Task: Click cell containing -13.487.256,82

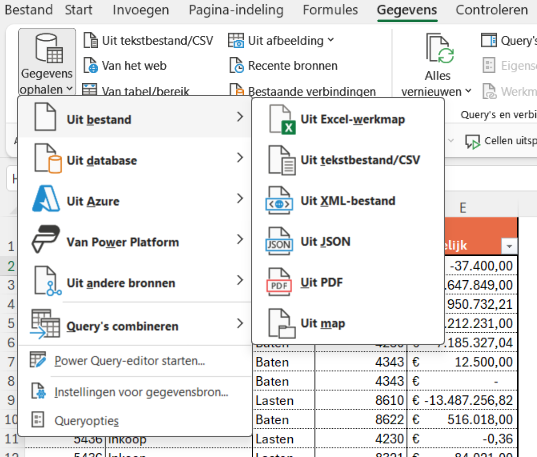Action: point(462,400)
